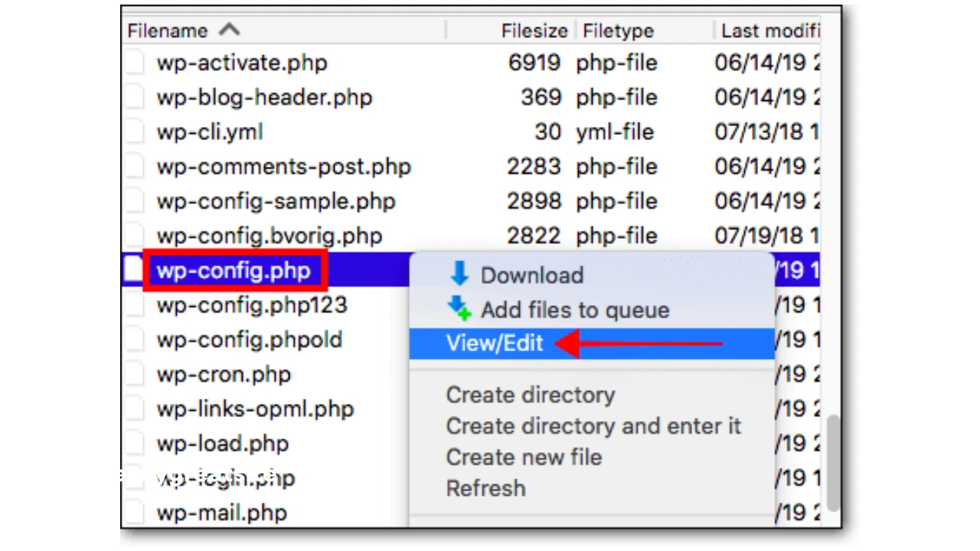Click the file icon beside wp-mail.php
Viewport: 980px width, 551px height.
(x=134, y=512)
